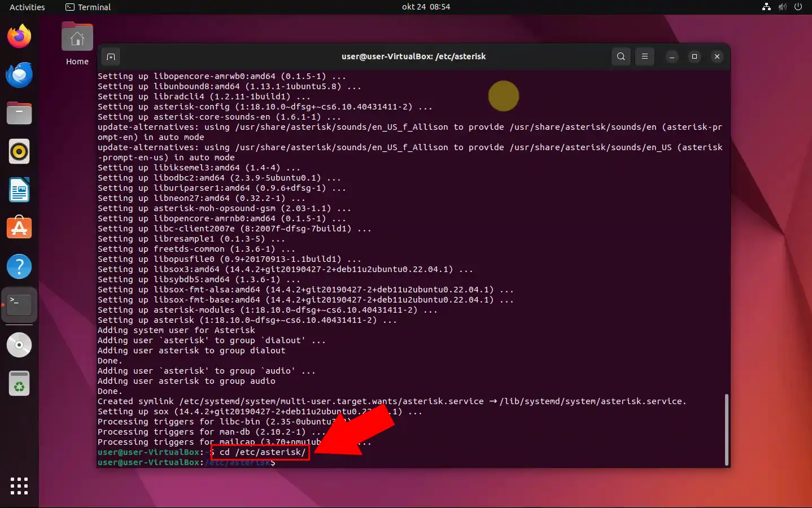Click the 'Adding system user for Asterisk' line
Image resolution: width=812 pixels, height=508 pixels.
tap(176, 330)
